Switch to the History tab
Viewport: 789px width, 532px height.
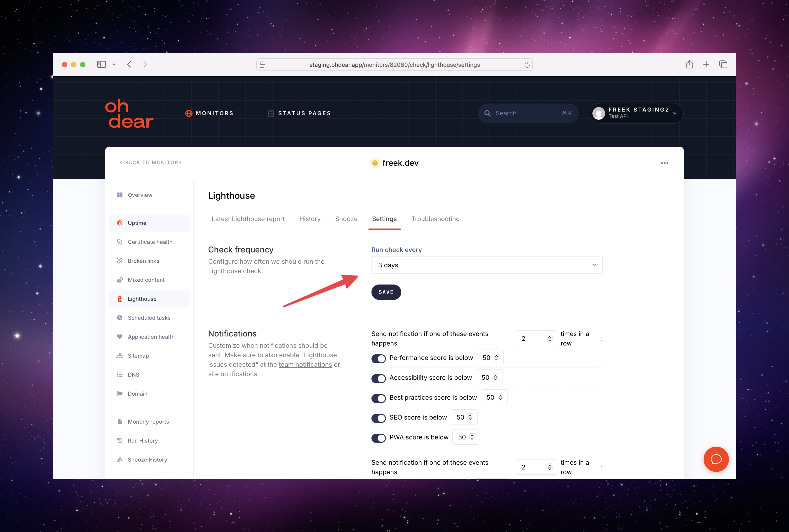pyautogui.click(x=310, y=219)
